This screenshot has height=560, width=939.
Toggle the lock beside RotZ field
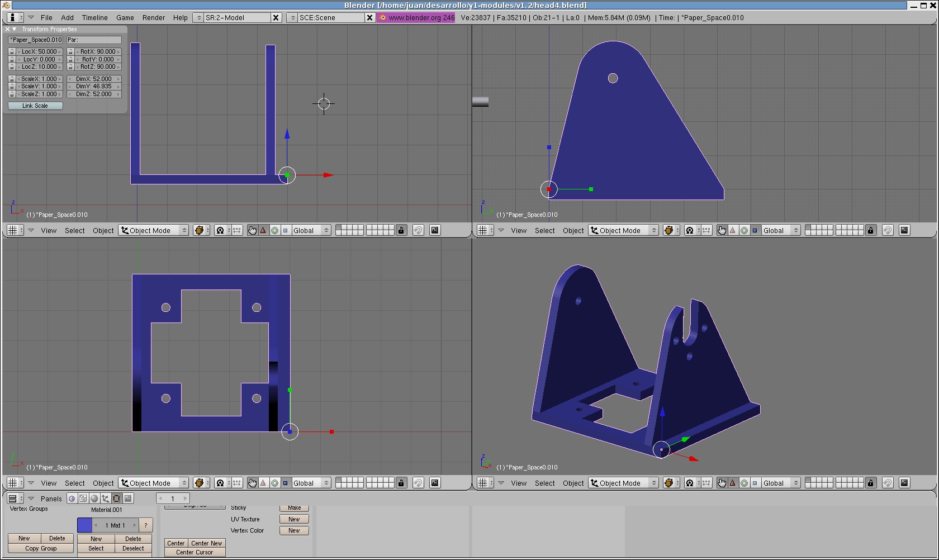click(x=70, y=67)
